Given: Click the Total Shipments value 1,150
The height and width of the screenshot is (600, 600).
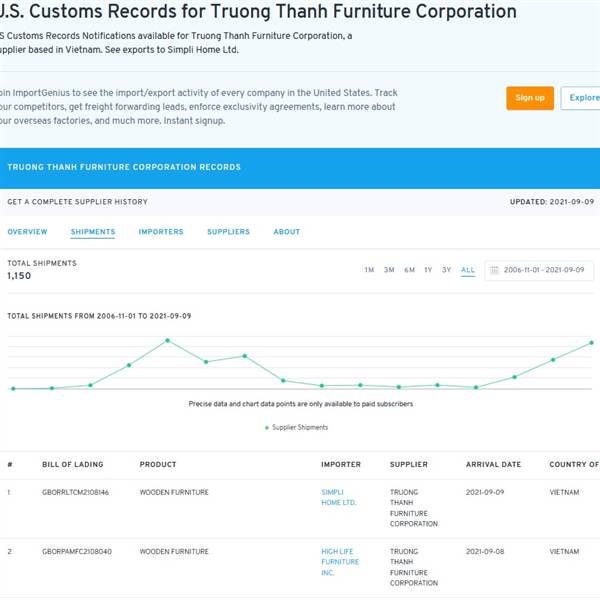Looking at the screenshot, I should click(x=19, y=276).
